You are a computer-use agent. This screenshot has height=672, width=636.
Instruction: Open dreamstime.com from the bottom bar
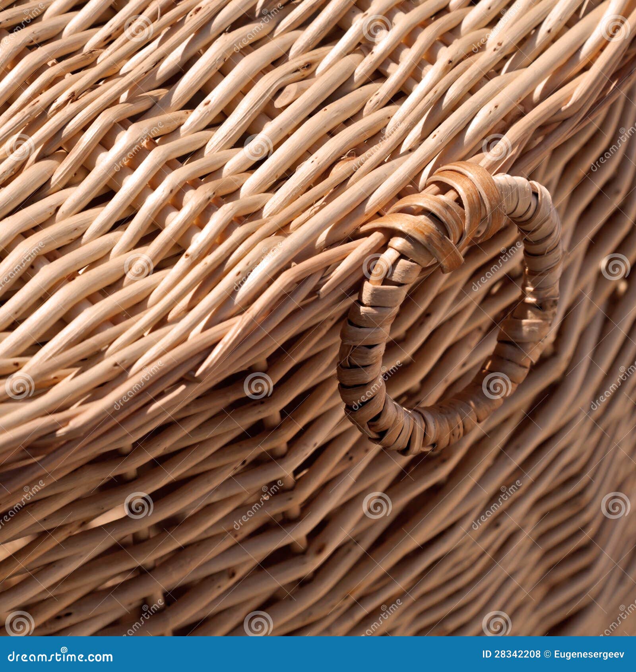click(60, 658)
